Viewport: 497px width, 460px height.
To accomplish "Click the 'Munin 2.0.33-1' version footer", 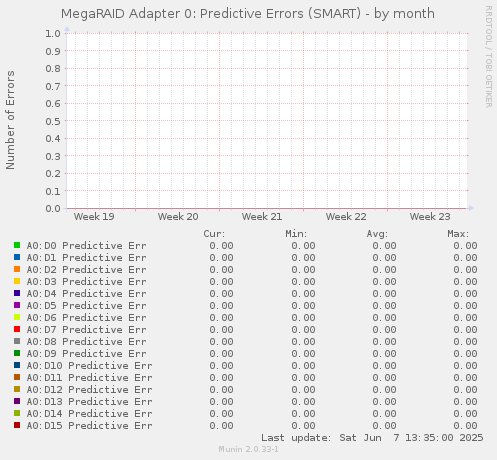I will point(248,449).
